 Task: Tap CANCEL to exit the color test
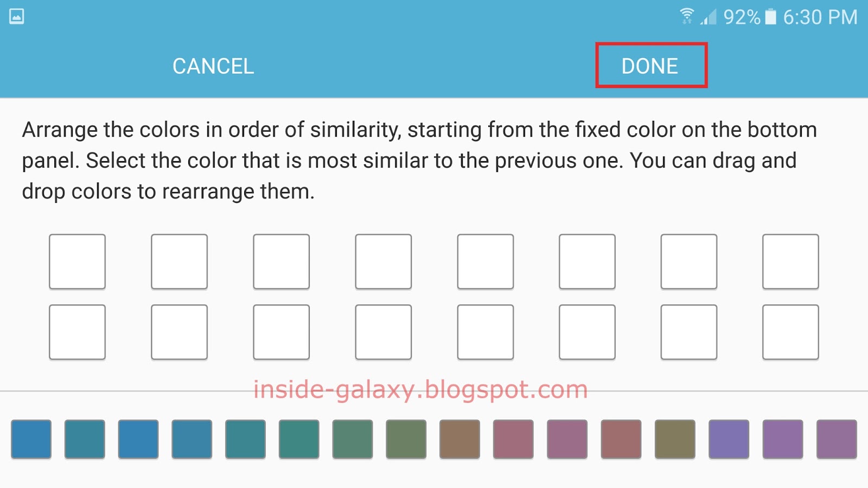coord(213,66)
